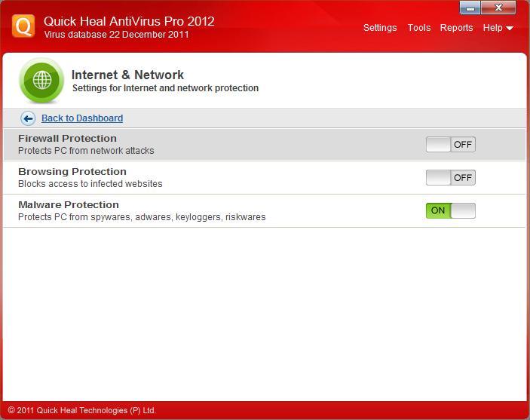The image size is (530, 420).
Task: Click 'Blocks access to infected websites' text
Action: coord(90,184)
